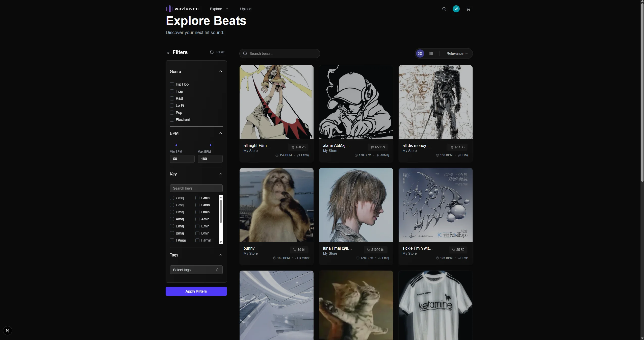Click the W user avatar
This screenshot has width=644, height=340.
(456, 9)
